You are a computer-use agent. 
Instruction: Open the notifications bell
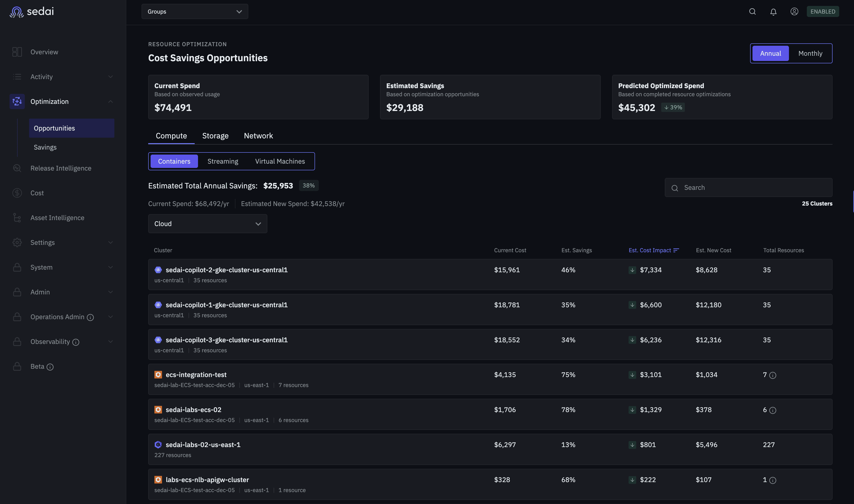pyautogui.click(x=773, y=12)
